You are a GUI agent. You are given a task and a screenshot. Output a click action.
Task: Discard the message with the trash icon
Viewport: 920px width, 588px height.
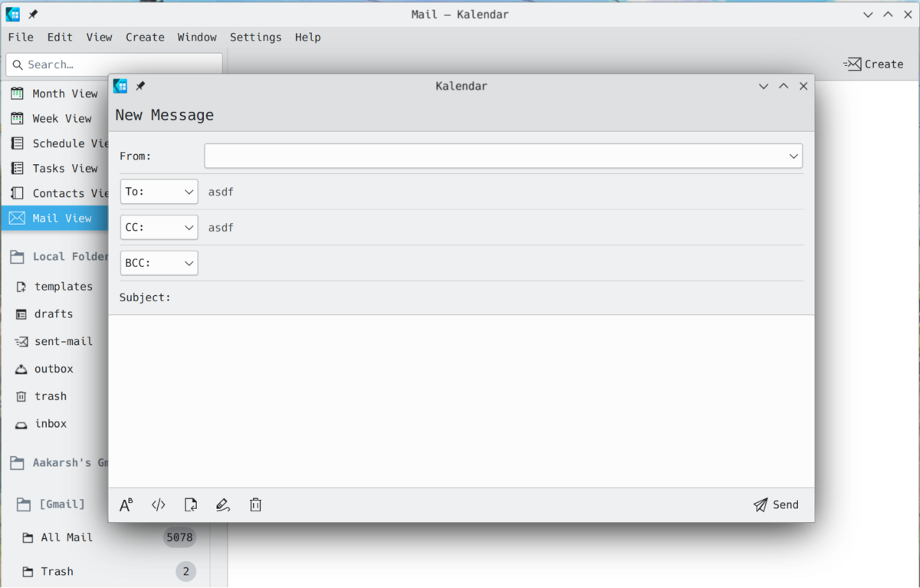(255, 504)
